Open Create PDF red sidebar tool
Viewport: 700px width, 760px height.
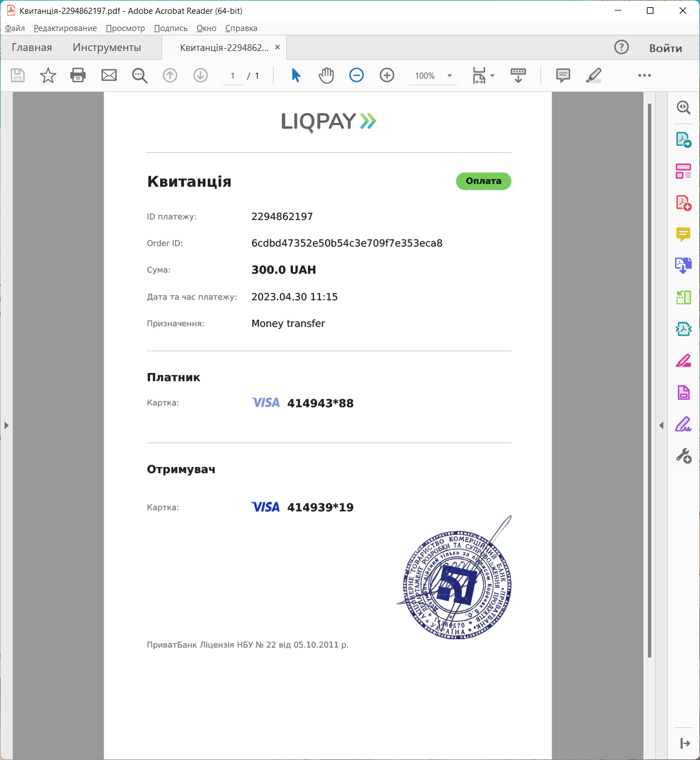coord(683,203)
